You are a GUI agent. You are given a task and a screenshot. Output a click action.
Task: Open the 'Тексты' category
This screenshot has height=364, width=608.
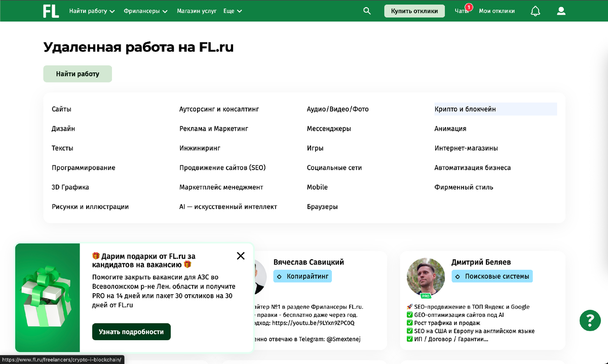[62, 148]
